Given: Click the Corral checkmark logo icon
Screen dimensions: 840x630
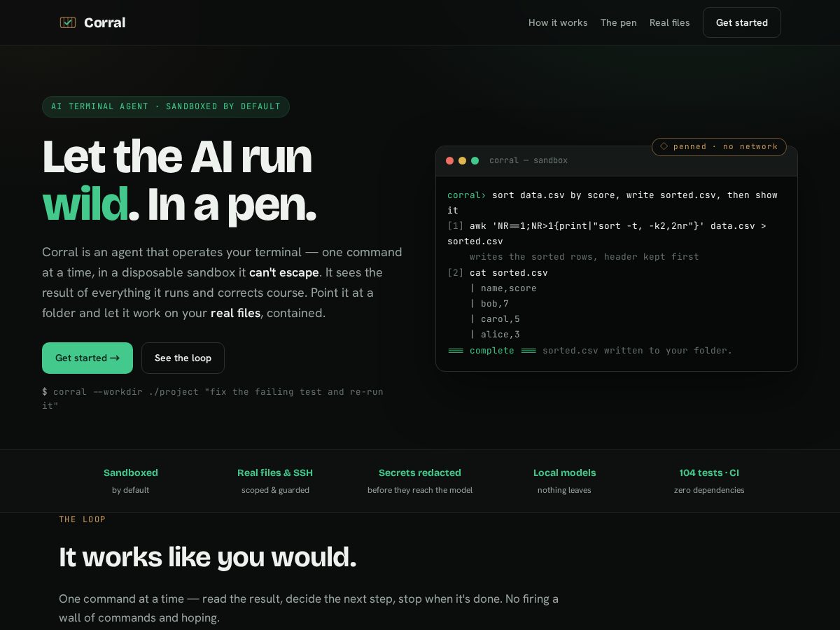Looking at the screenshot, I should click(68, 22).
